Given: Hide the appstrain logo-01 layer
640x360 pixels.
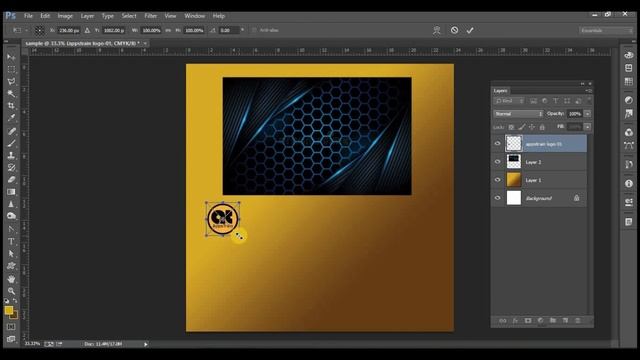Looking at the screenshot, I should tap(497, 144).
